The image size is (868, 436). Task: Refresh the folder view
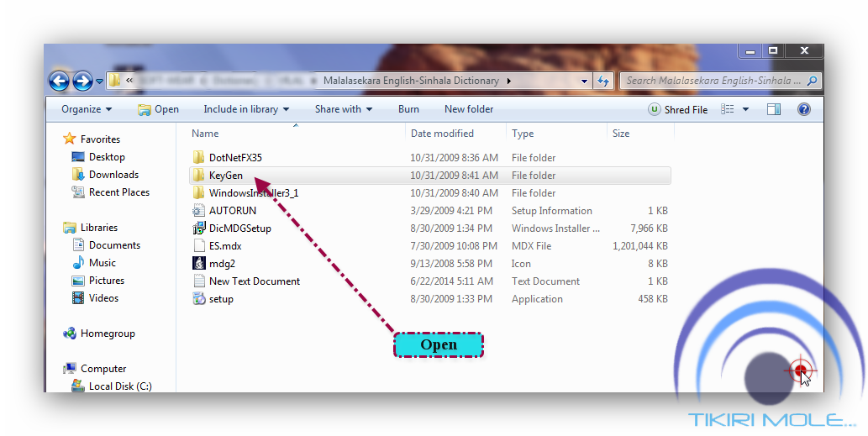click(602, 81)
